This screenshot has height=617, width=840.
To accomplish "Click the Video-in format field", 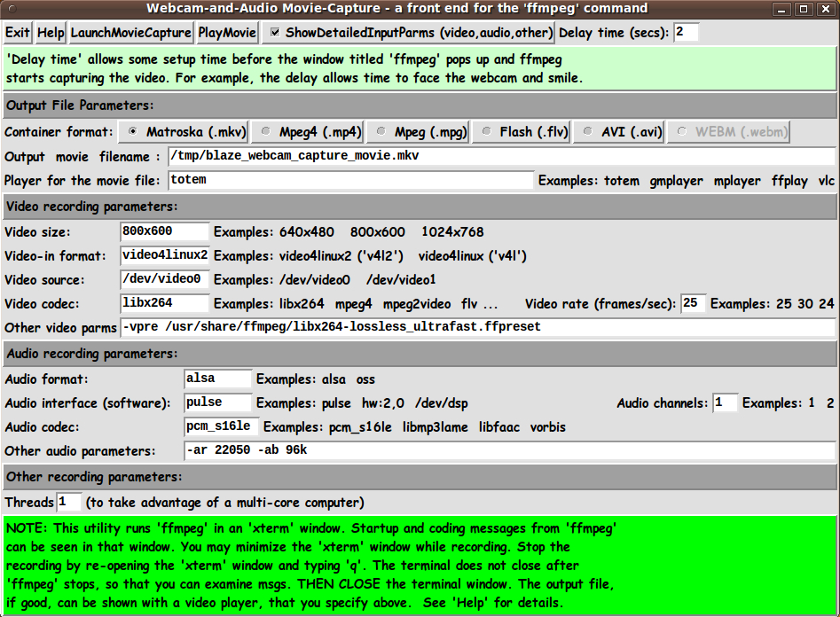I will pos(164,255).
